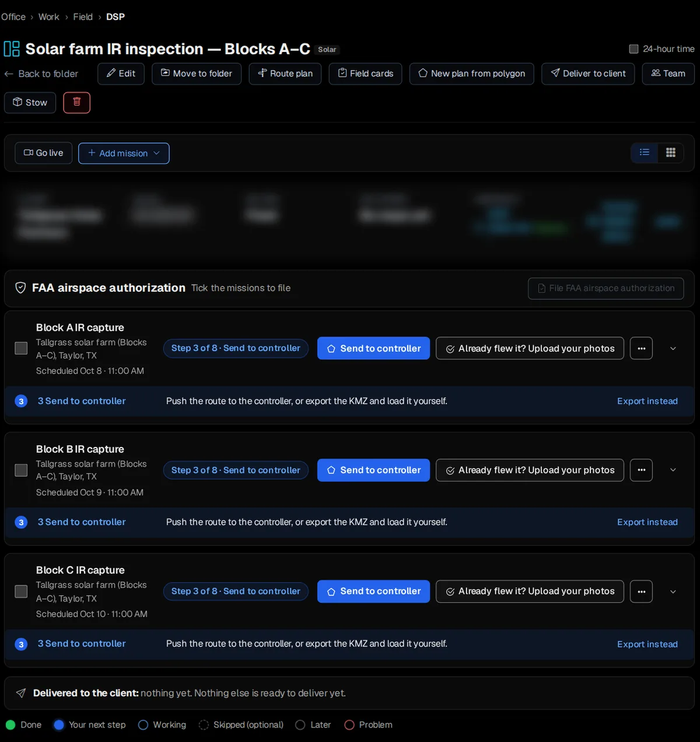Screen dimensions: 700x742
Task: Open Block B step 3 of 8 pill
Action: pyautogui.click(x=236, y=470)
